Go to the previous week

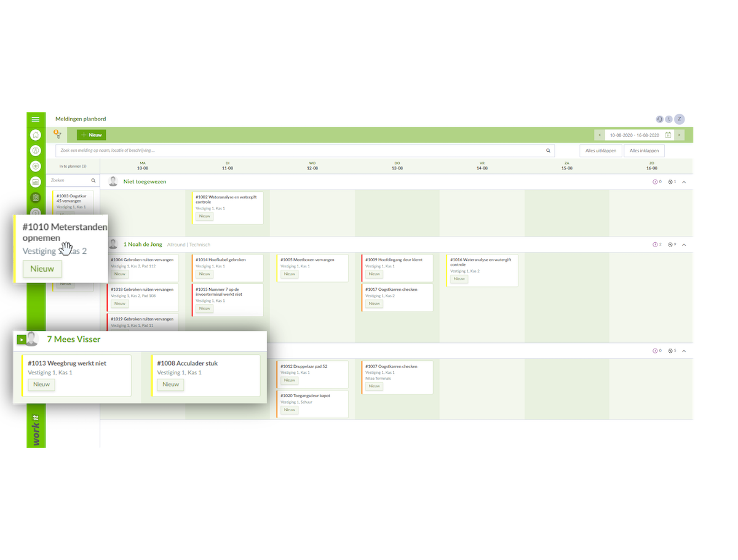point(600,135)
